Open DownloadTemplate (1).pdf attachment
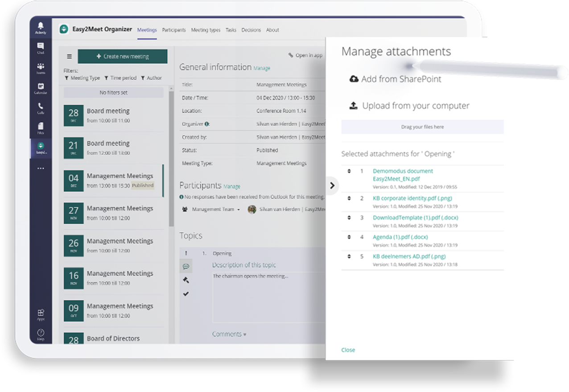 coord(416,218)
